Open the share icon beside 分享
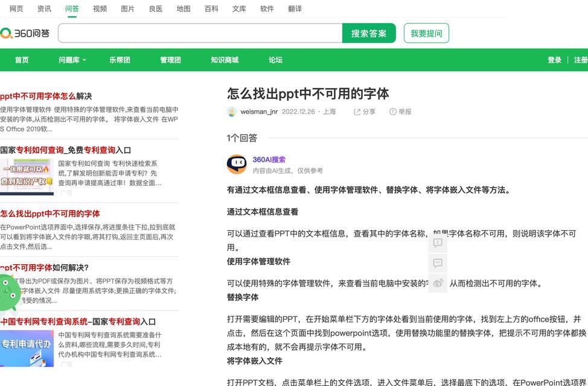The width and height of the screenshot is (588, 386). coord(357,112)
